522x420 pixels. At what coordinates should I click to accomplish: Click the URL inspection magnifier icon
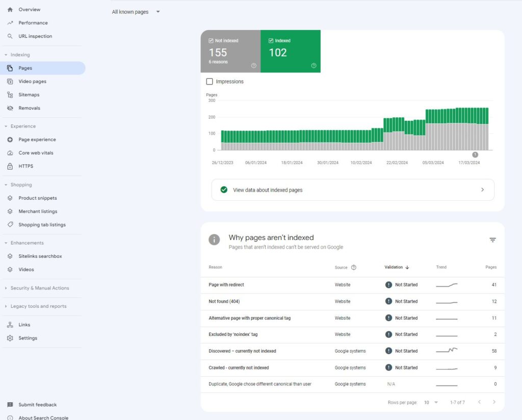click(x=10, y=36)
